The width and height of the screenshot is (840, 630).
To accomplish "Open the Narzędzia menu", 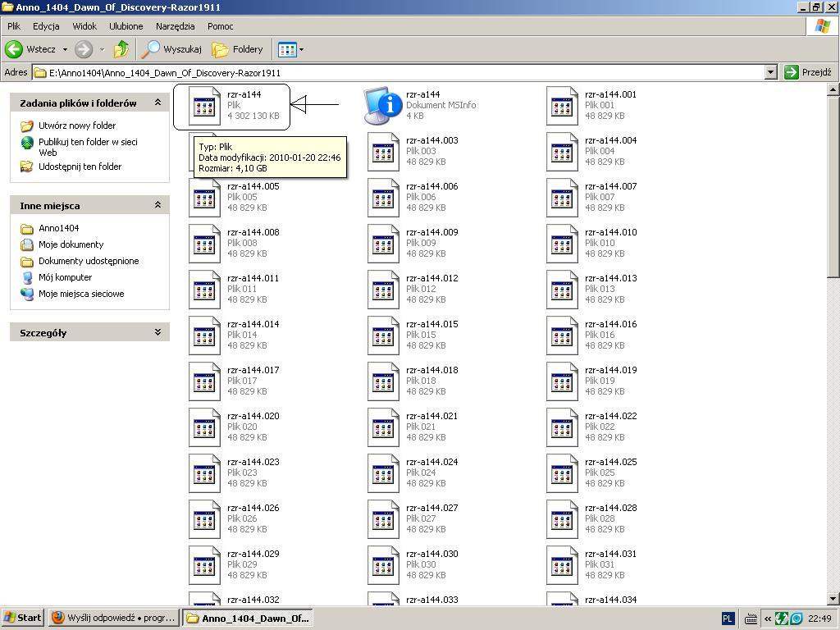I will [176, 26].
